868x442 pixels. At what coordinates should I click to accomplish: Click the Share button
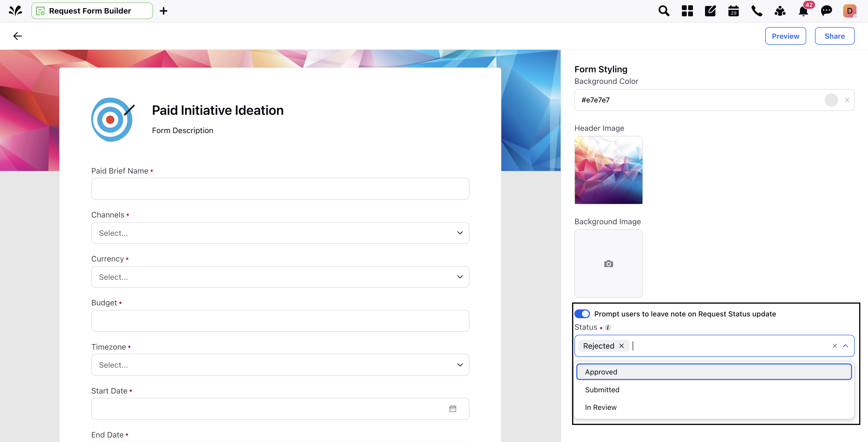click(835, 36)
